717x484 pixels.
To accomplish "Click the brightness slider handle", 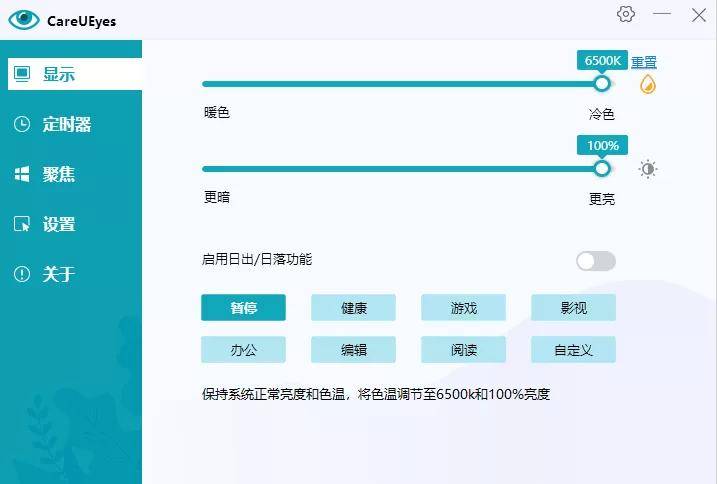I will (602, 168).
